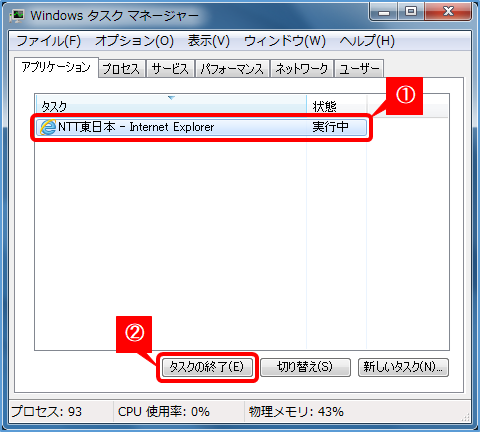This screenshot has width=480, height=432.
Task: Switch to the ネットワーク tab
Action: coord(302,69)
